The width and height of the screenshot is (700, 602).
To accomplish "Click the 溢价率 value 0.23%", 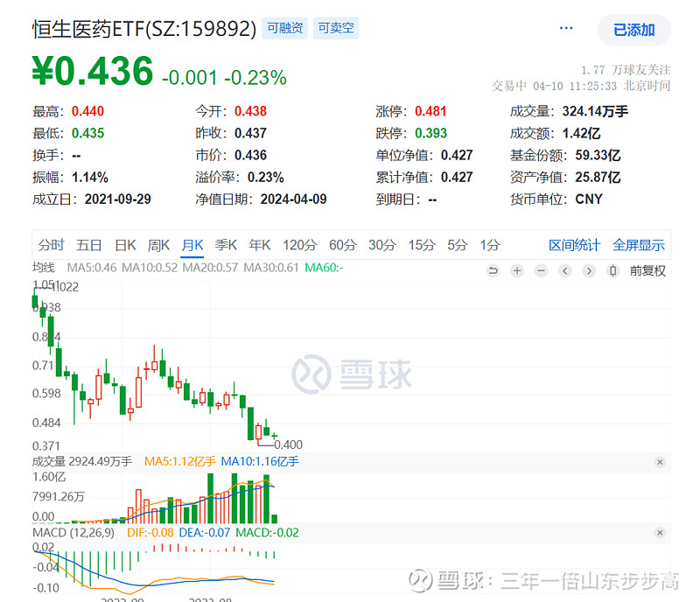I will point(266,178).
